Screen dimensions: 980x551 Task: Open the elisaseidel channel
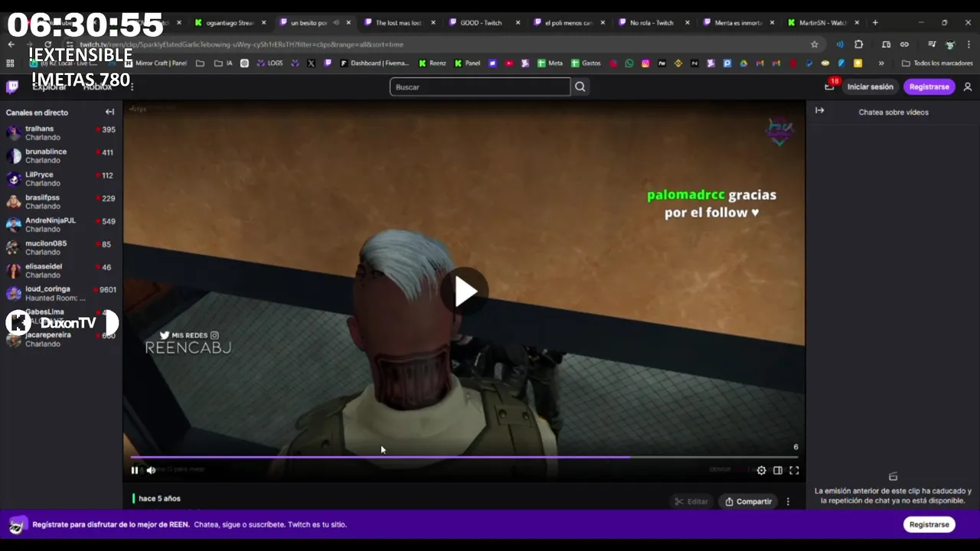60,271
